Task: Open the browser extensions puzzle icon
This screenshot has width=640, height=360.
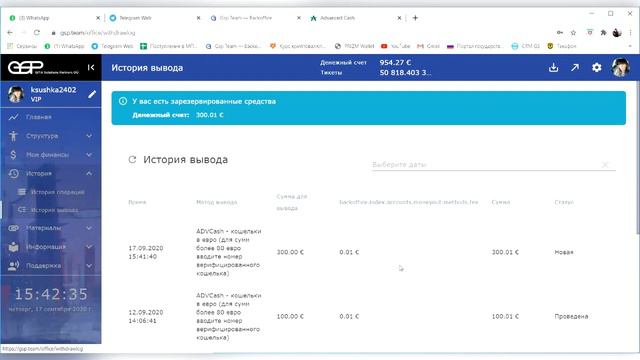Action: tap(603, 33)
